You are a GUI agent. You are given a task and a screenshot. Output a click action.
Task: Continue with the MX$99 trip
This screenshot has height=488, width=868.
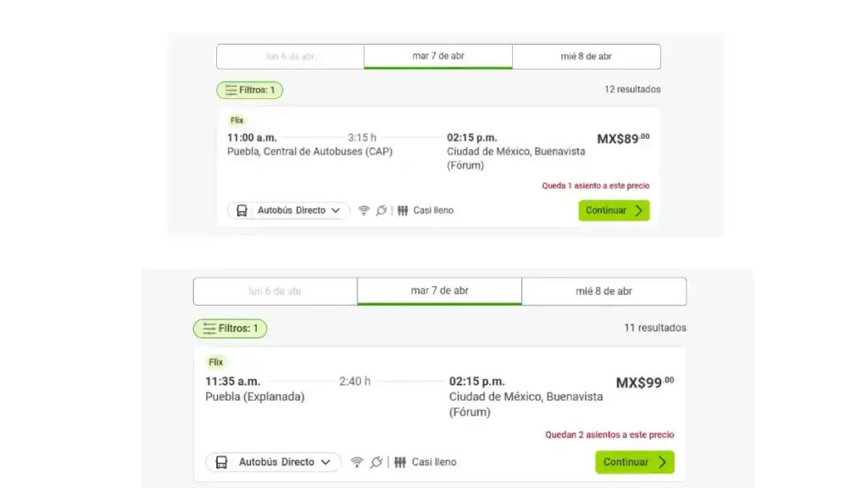click(635, 462)
